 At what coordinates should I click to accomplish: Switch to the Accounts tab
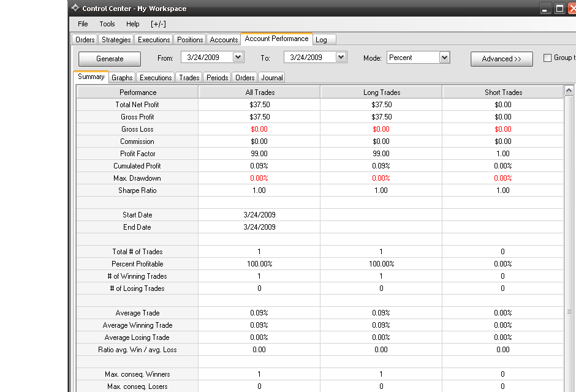click(224, 40)
